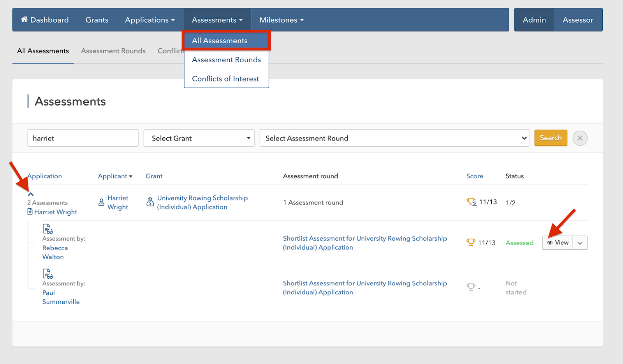The height and width of the screenshot is (364, 623).
Task: Open the Select Assessment Round dropdown
Action: click(x=394, y=138)
